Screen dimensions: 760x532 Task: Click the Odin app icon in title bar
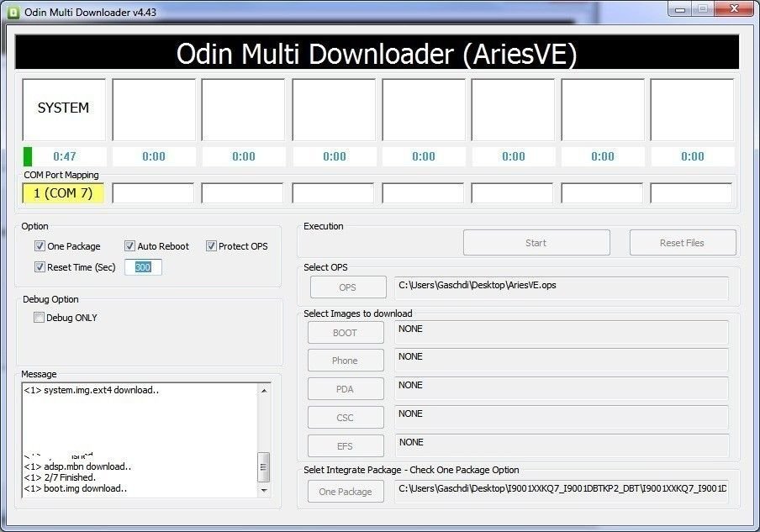(14, 12)
